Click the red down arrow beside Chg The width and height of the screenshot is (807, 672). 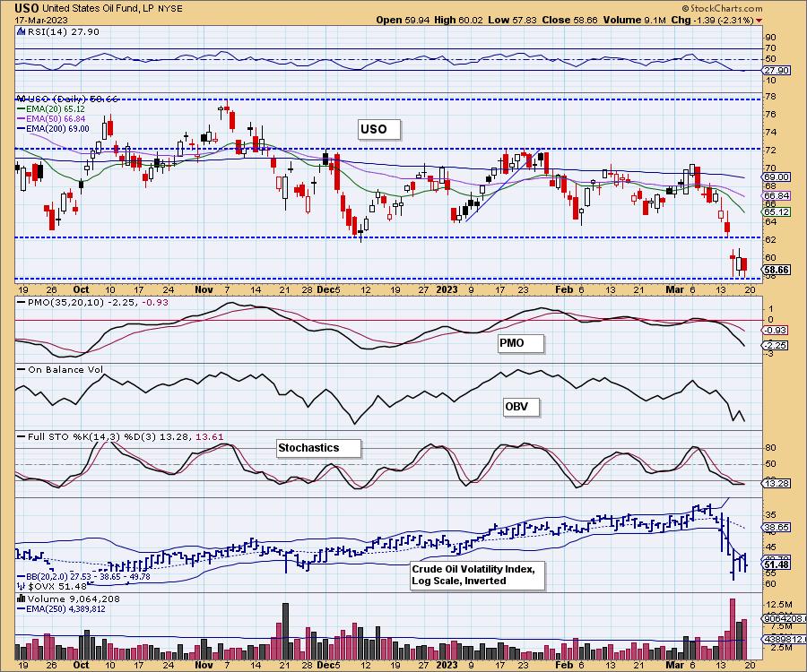[759, 21]
